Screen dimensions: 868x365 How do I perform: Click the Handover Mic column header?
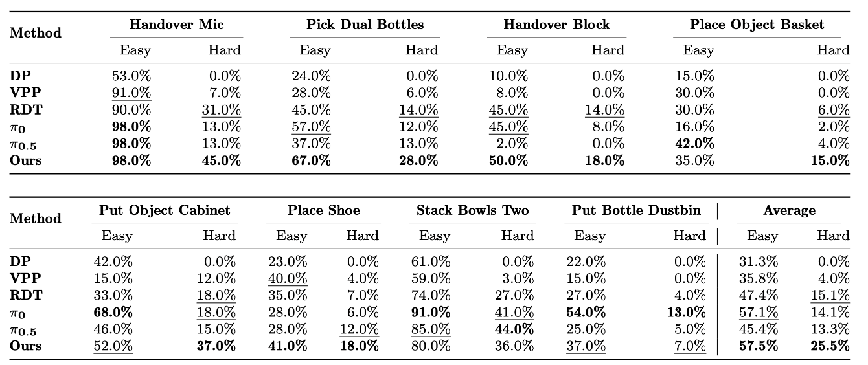coord(176,25)
